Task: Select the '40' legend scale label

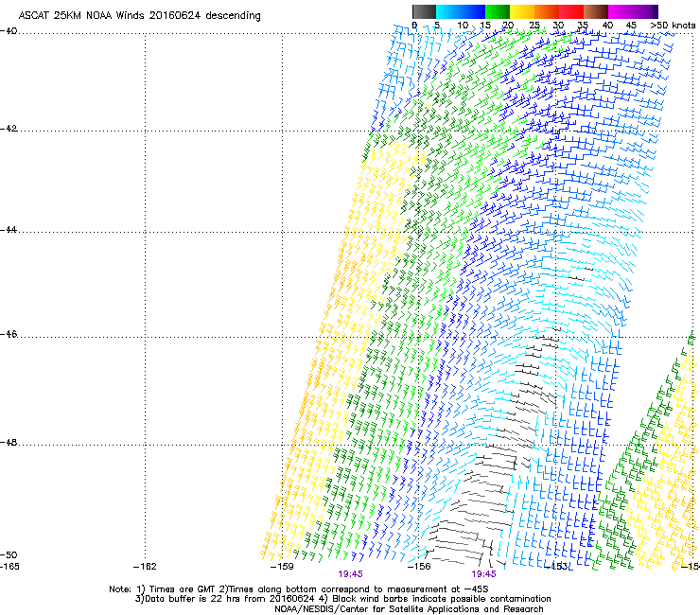Action: 607,25
